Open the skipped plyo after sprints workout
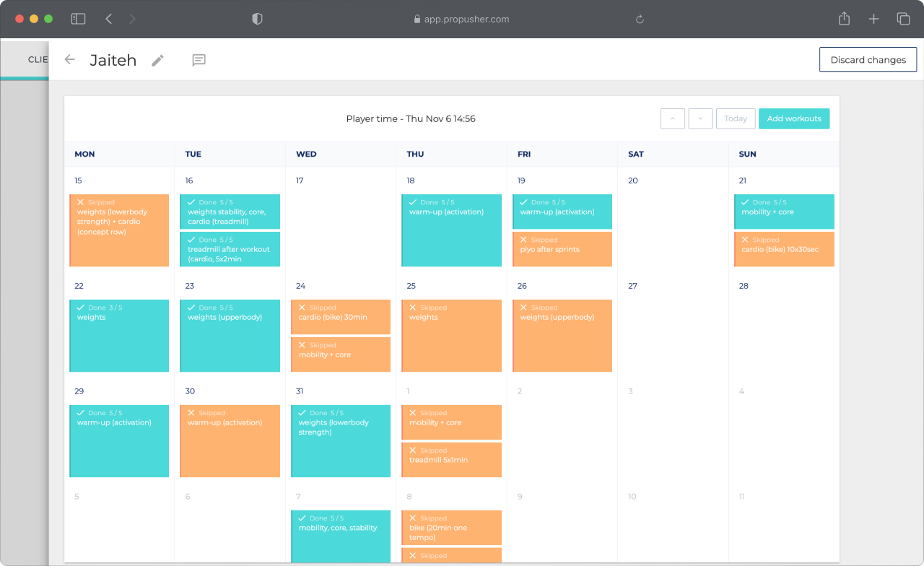Viewport: 924px width, 566px height. (562, 249)
